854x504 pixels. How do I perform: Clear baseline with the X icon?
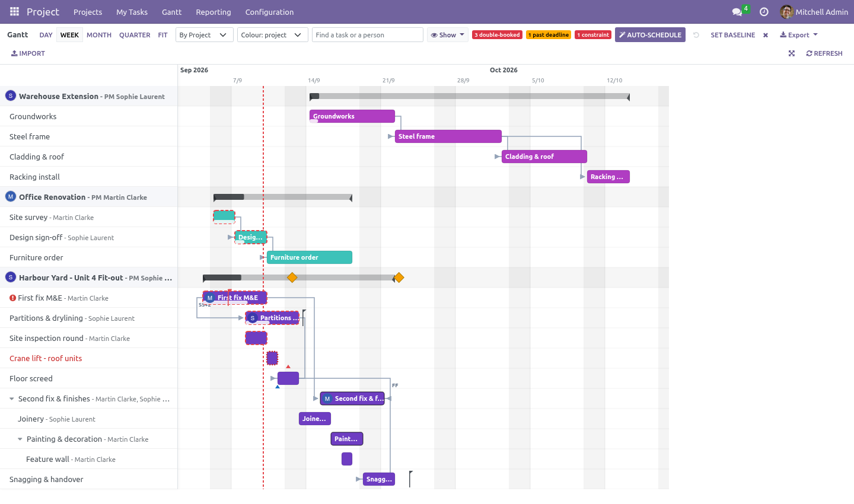click(766, 35)
